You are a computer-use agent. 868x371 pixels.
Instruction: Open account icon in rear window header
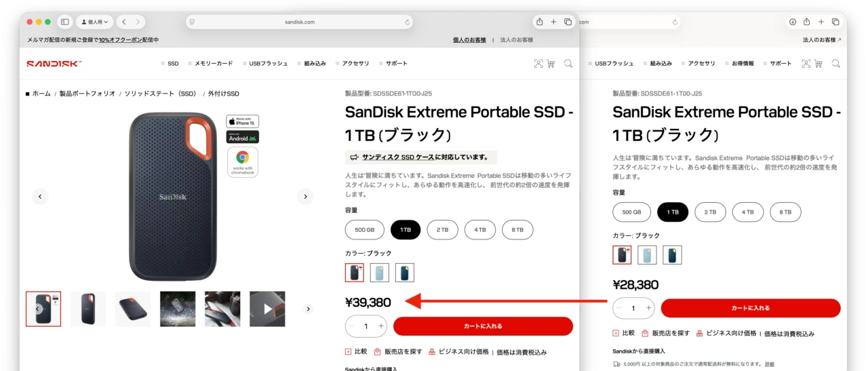(x=806, y=63)
